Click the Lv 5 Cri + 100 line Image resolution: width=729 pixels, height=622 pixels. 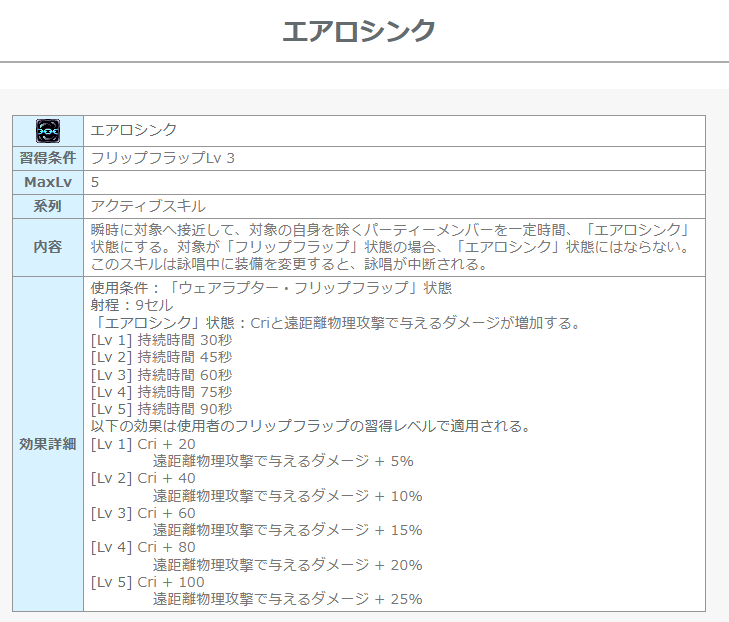point(147,582)
